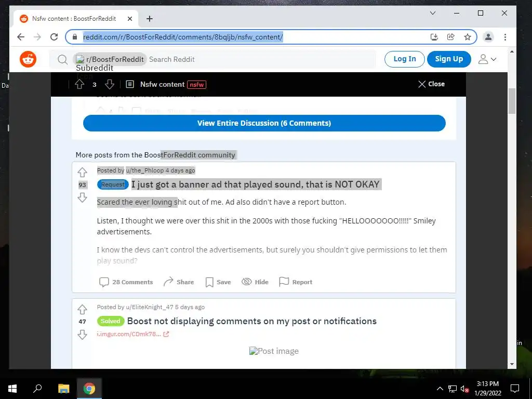Close the post overlay with Close
532x399 pixels.
(x=431, y=84)
